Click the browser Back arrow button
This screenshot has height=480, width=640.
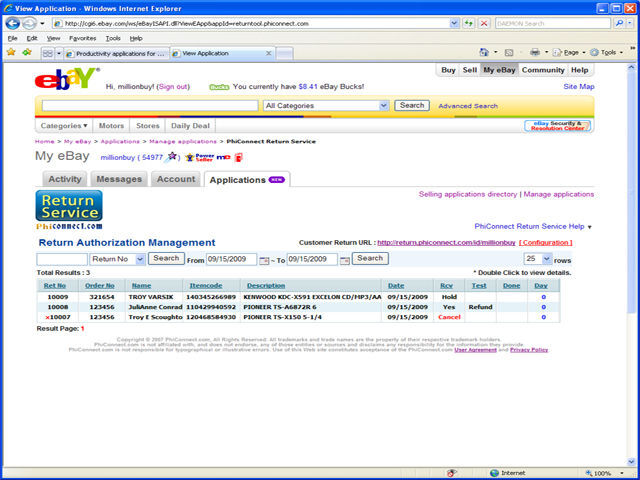tap(13, 23)
